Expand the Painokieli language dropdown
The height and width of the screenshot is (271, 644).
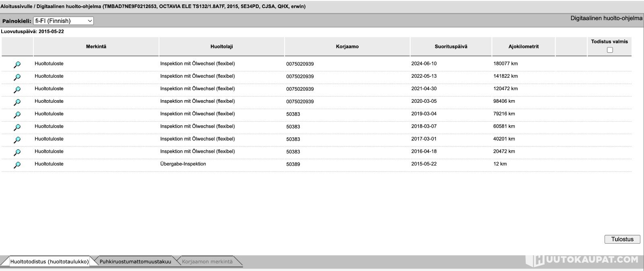click(x=63, y=21)
